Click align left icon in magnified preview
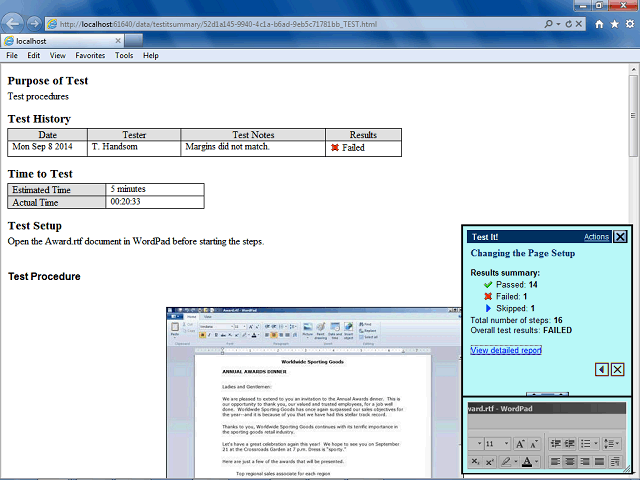Screen dimensions: 640x480 click(x=556, y=461)
